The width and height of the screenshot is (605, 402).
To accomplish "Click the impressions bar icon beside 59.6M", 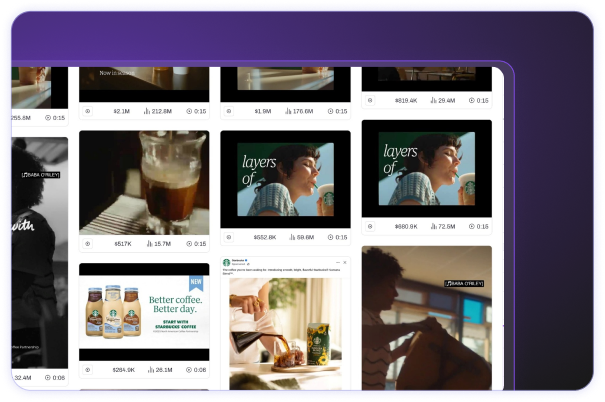I will pos(290,238).
